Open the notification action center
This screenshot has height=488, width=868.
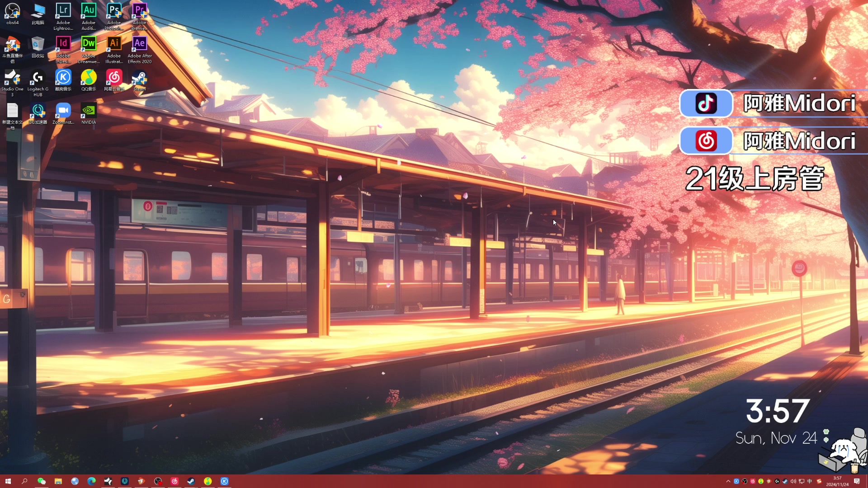[857, 481]
